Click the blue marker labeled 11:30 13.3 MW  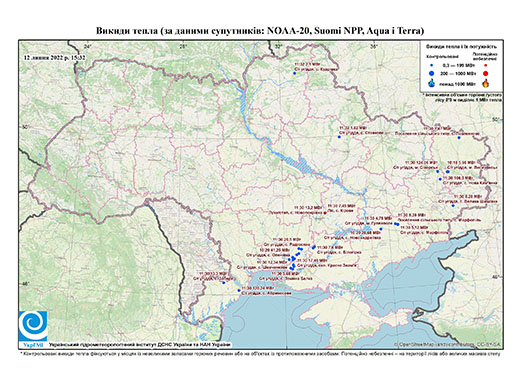point(224,283)
